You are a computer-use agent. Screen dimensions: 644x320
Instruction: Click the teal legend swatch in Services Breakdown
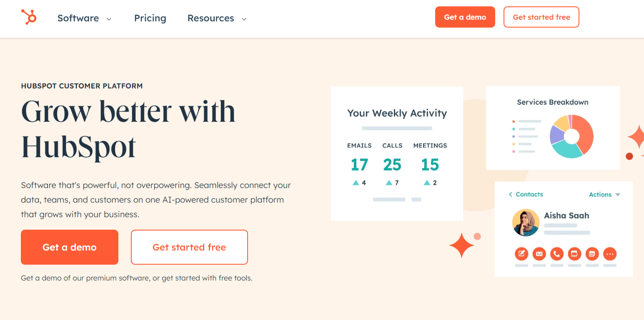click(x=513, y=129)
